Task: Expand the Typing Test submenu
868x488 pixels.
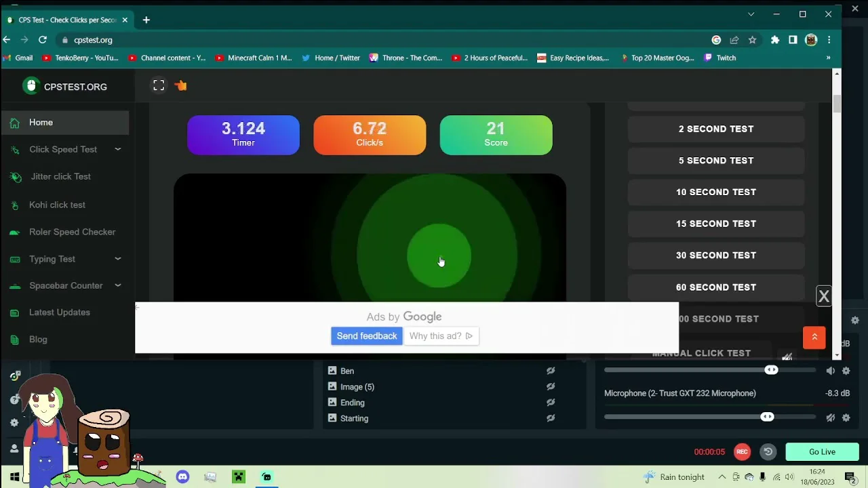Action: pos(117,259)
